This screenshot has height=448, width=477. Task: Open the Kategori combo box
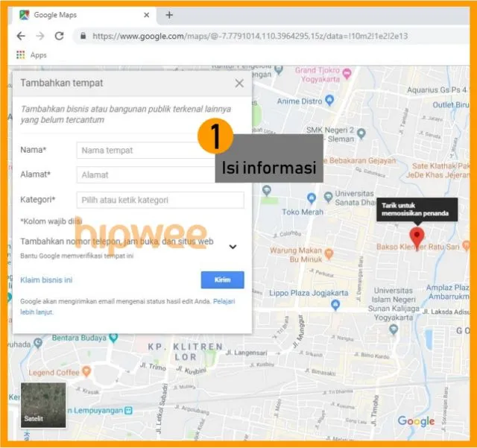160,200
